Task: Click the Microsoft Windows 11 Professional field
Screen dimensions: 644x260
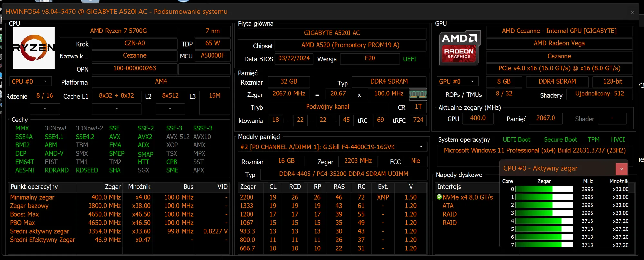Action: [x=535, y=151]
